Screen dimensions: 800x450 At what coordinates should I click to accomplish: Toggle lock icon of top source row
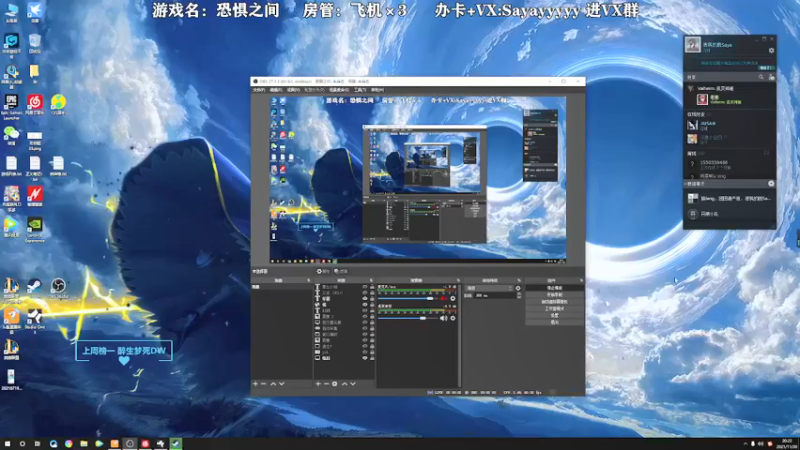pyautogui.click(x=372, y=287)
